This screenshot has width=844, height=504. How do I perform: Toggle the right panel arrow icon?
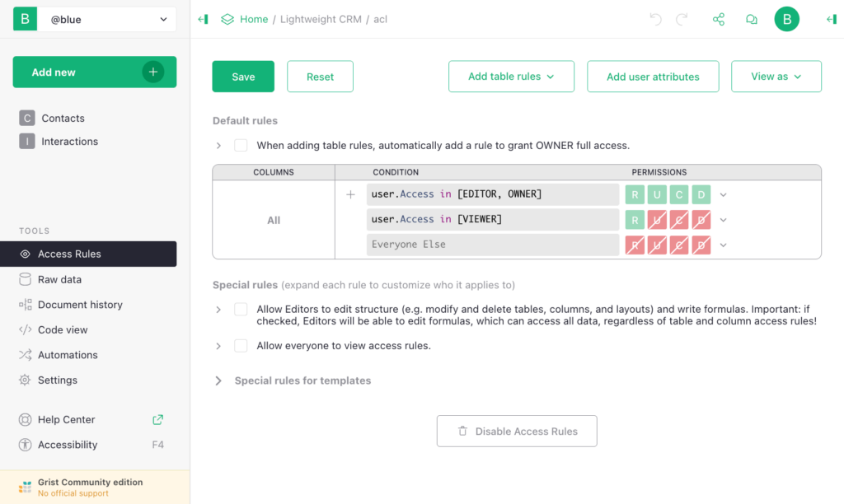point(831,20)
